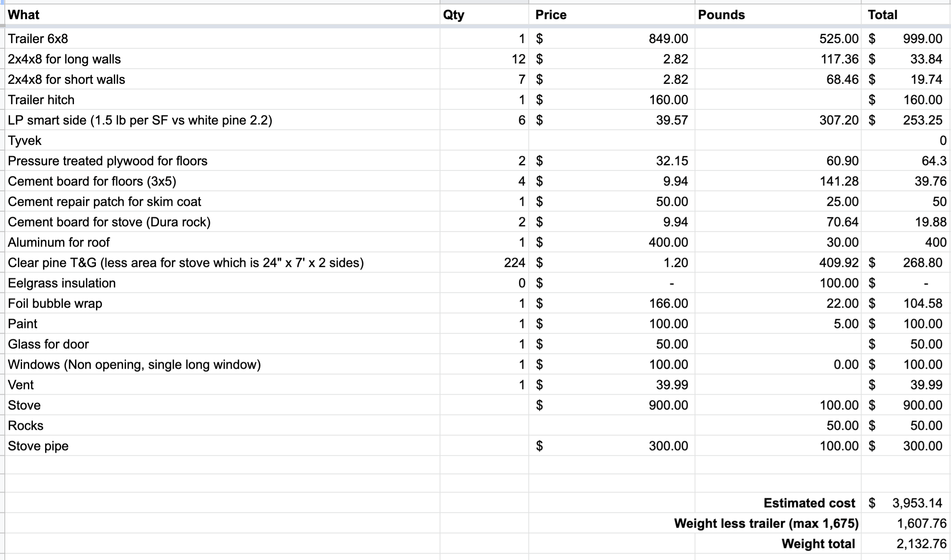This screenshot has height=560, width=951.
Task: Select the 'What' header cell
Action: [x=222, y=15]
